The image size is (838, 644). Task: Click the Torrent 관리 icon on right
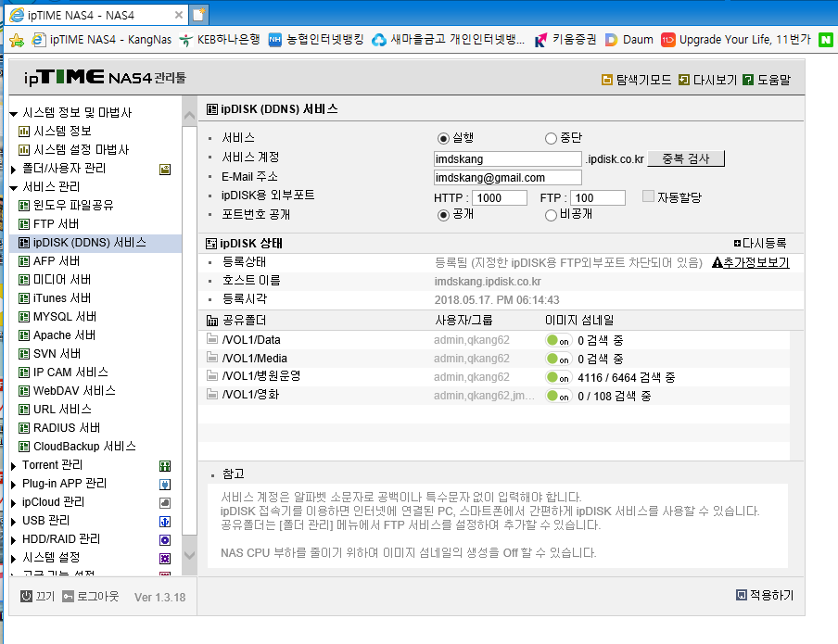tap(165, 466)
